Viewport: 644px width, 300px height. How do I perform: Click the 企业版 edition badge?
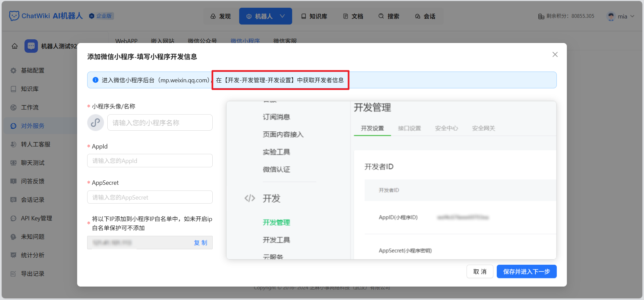pos(101,16)
